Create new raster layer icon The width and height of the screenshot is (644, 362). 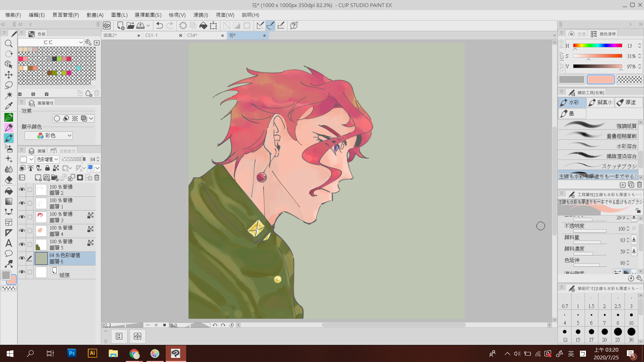(38, 178)
